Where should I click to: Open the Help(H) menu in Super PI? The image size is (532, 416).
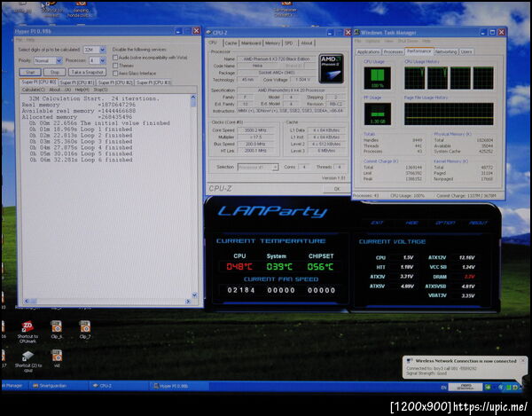tap(82, 90)
